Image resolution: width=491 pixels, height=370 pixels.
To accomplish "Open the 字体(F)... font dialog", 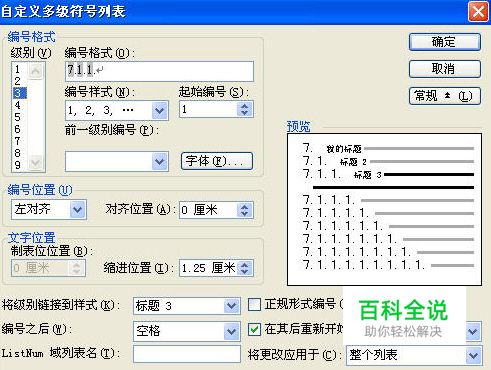I will (x=217, y=161).
